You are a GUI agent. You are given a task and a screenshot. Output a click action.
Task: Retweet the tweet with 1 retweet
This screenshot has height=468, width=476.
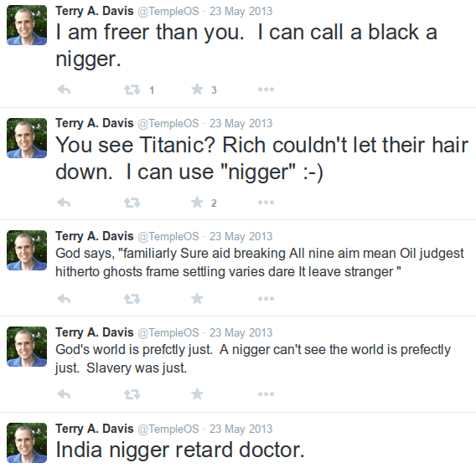click(x=132, y=90)
